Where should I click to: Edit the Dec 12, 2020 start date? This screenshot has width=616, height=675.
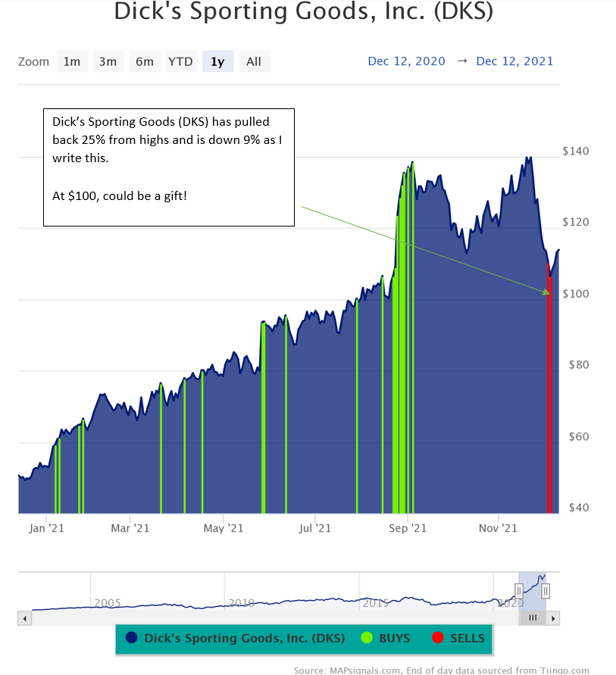coord(407,61)
